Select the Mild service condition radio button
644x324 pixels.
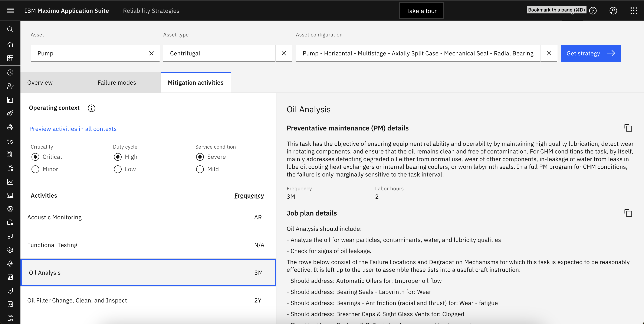199,169
